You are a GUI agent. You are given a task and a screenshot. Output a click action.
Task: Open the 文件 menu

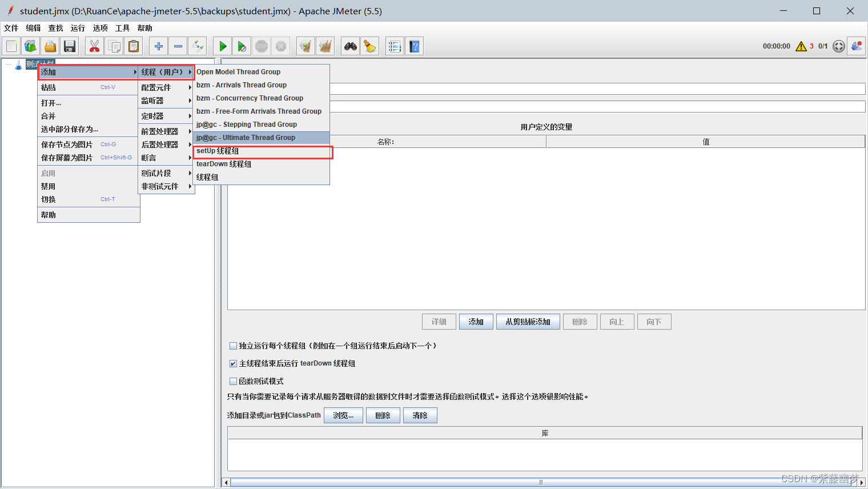(11, 28)
